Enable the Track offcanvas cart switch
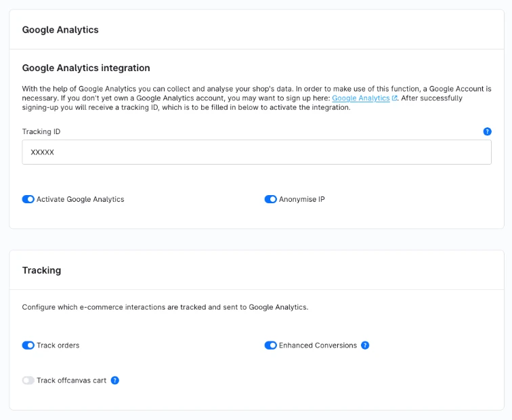This screenshot has height=420, width=512. [x=28, y=380]
